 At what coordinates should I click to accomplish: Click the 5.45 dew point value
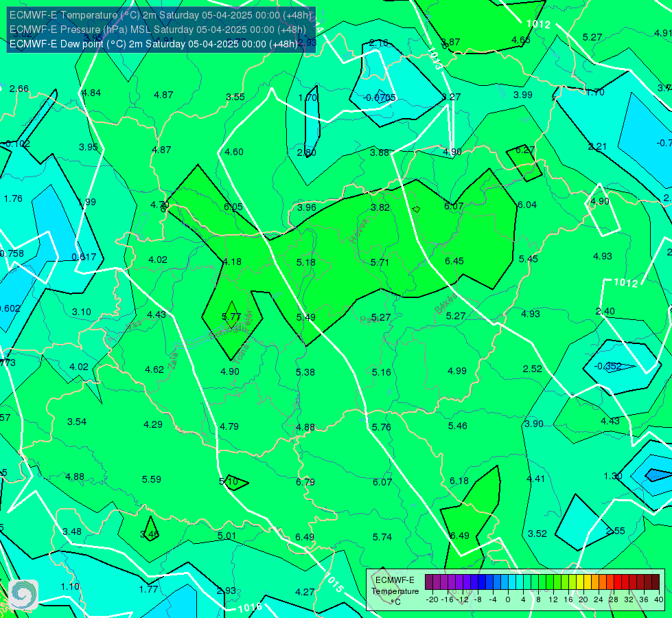tap(529, 259)
